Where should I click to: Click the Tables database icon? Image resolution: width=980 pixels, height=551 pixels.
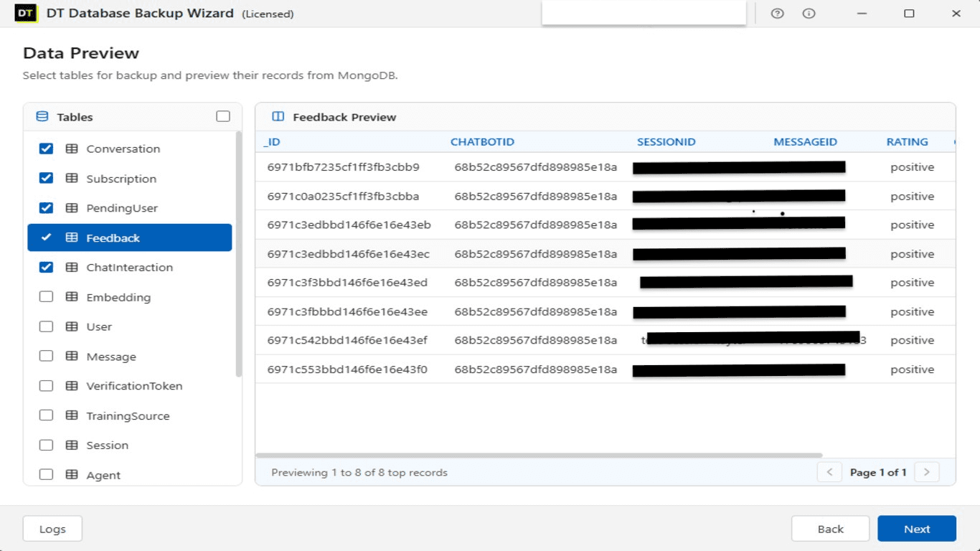tap(42, 117)
